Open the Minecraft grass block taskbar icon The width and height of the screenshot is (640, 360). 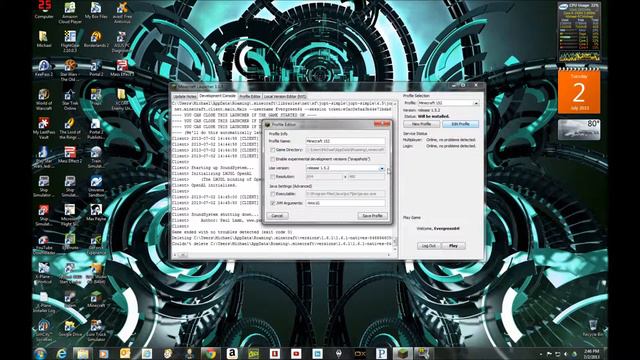402,353
